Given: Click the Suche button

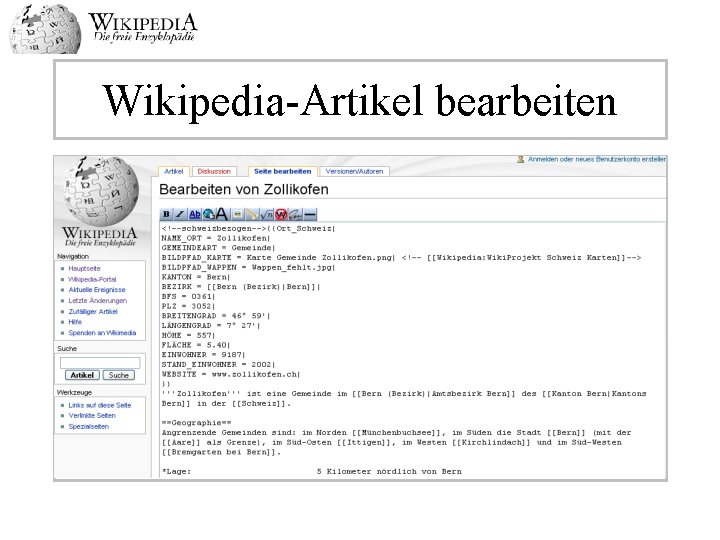Looking at the screenshot, I should click(x=118, y=375).
